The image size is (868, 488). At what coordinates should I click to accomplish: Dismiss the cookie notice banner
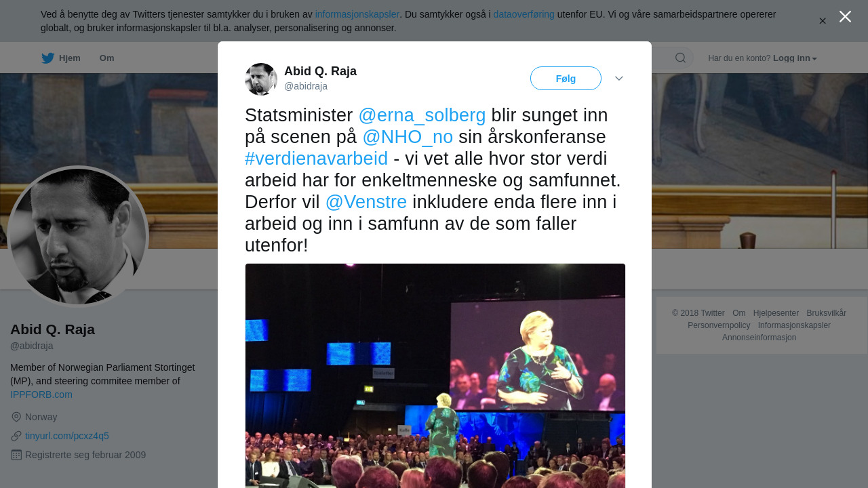point(823,21)
